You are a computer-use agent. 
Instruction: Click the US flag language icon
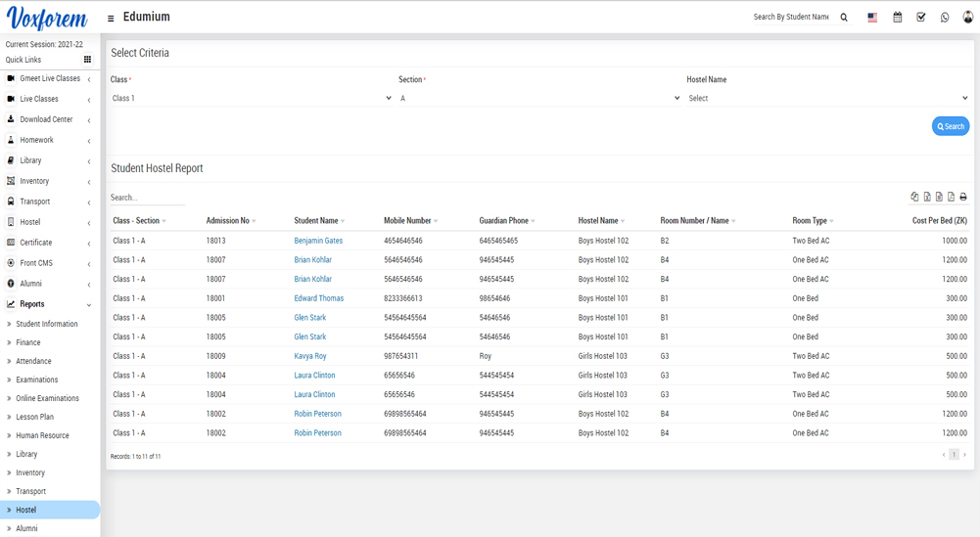click(872, 18)
